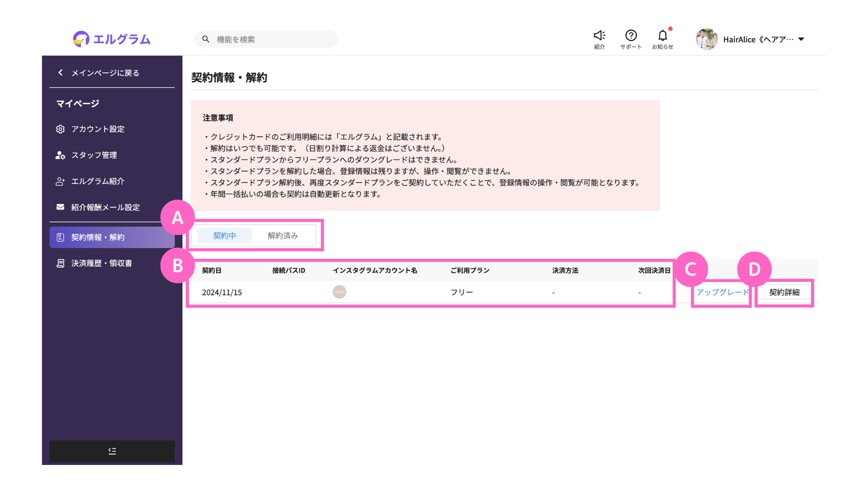Click the Instagram account avatar thumbnail

pos(340,292)
